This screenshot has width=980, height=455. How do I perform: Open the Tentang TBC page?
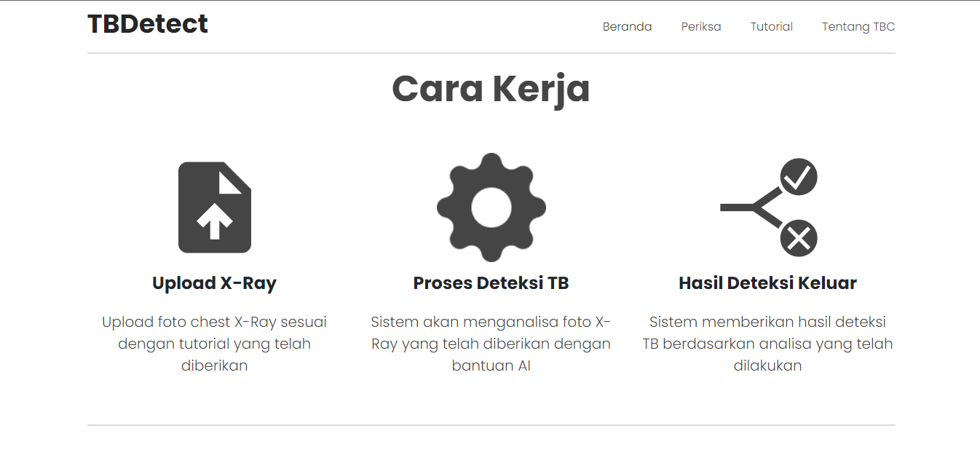[x=858, y=26]
